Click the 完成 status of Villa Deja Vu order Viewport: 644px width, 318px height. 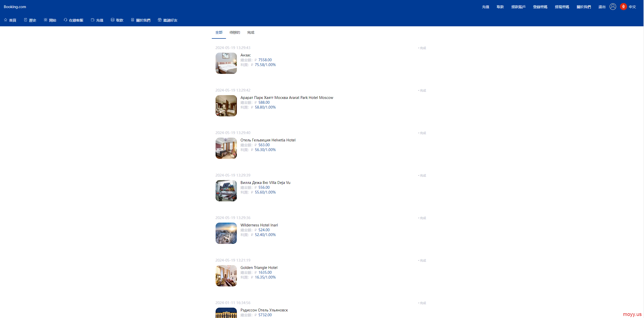click(x=423, y=176)
